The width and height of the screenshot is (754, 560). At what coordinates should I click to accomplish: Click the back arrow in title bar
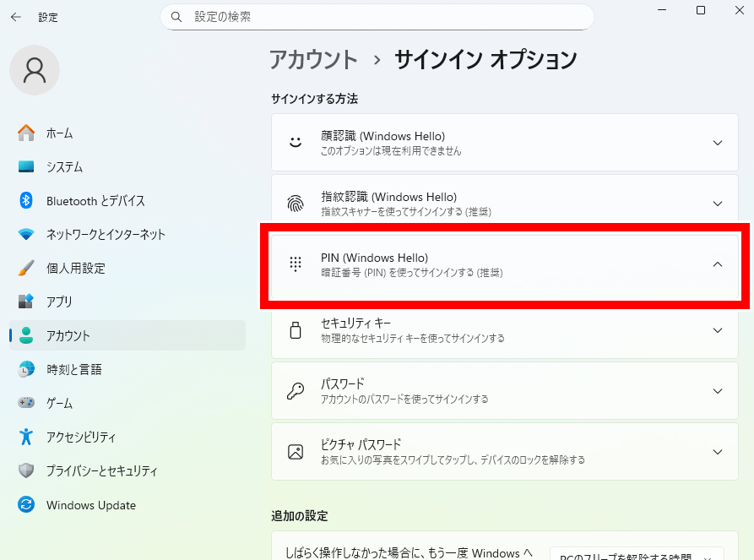coord(16,17)
